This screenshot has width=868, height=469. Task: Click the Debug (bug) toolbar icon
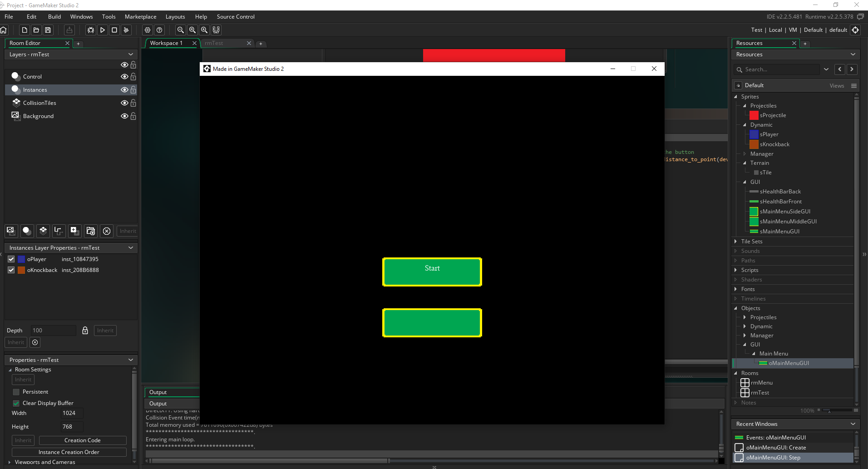click(91, 30)
